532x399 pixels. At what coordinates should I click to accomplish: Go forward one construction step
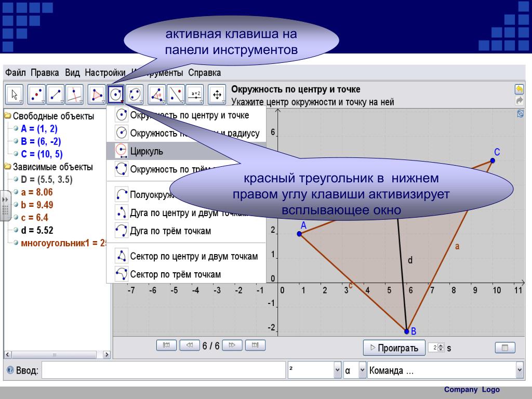tap(232, 345)
